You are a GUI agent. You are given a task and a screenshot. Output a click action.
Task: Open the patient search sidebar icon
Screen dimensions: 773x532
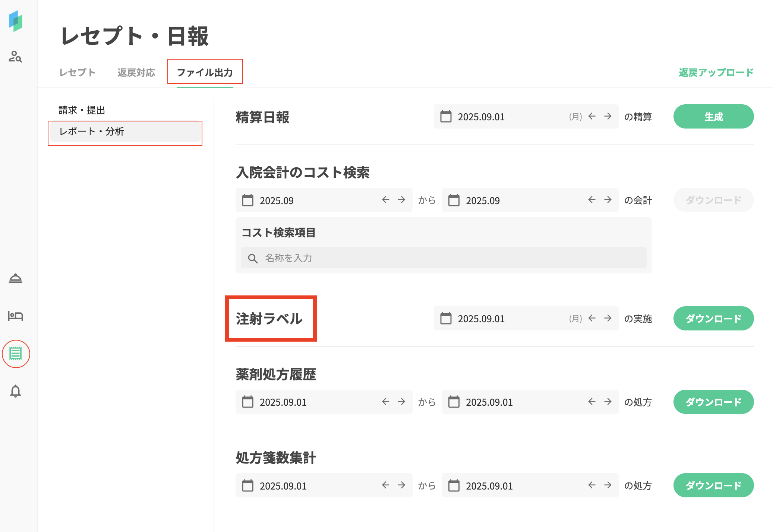point(15,57)
